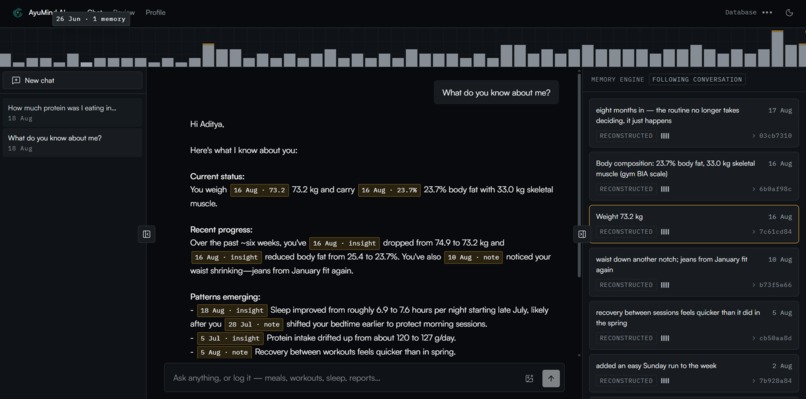Click RECONSTRUCTED tag on 'Weight 73.2 kg' card
806x399 pixels.
[626, 231]
